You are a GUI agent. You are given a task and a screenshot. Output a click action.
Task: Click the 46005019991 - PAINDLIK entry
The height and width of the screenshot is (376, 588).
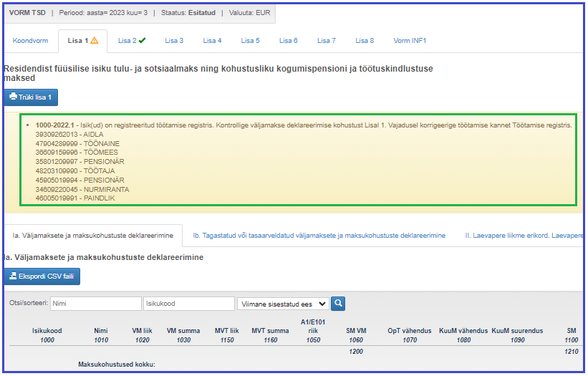[x=75, y=198]
